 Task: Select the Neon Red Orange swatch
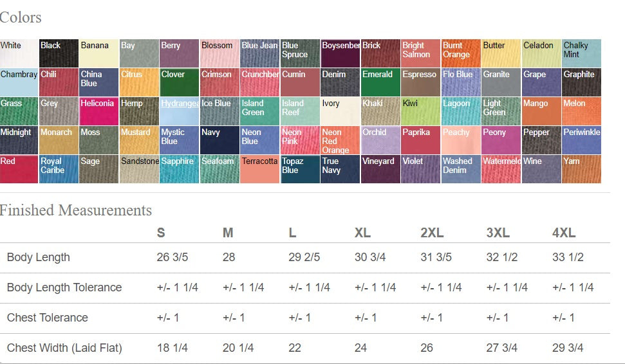[x=340, y=140]
